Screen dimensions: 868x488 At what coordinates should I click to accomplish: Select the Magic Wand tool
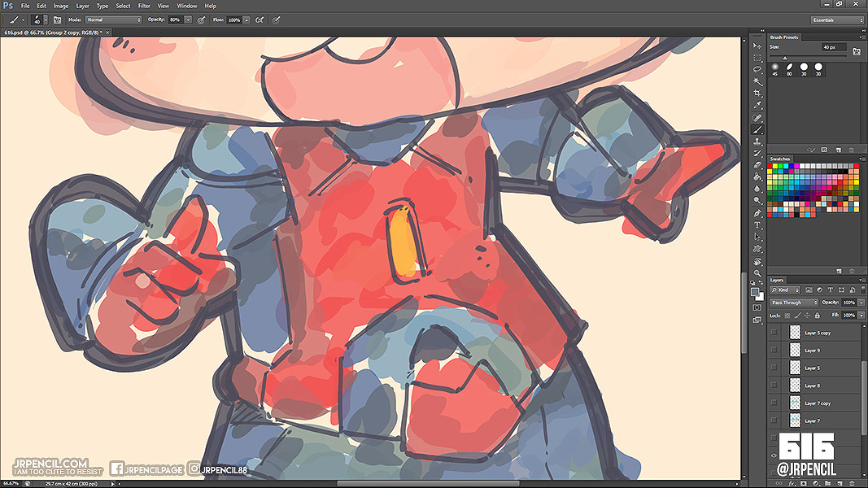coord(757,81)
